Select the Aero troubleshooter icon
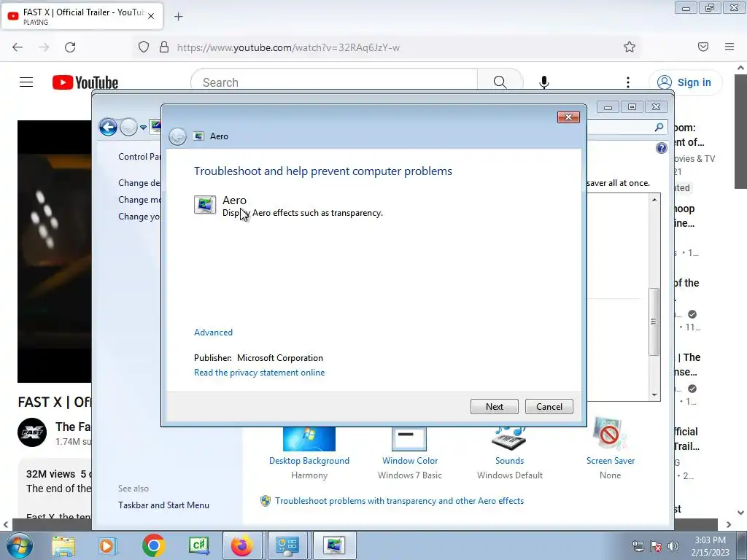 tap(205, 205)
